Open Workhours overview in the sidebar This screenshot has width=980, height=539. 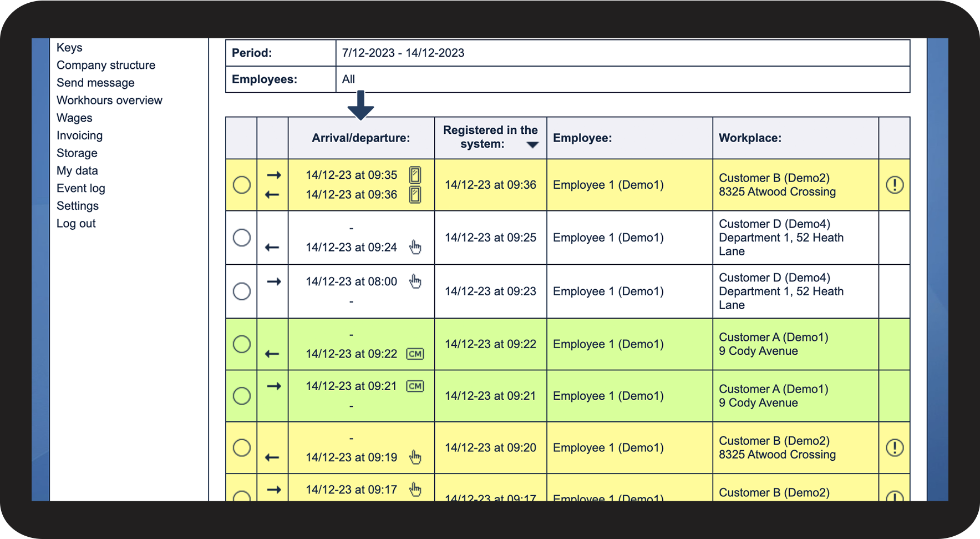tap(109, 100)
